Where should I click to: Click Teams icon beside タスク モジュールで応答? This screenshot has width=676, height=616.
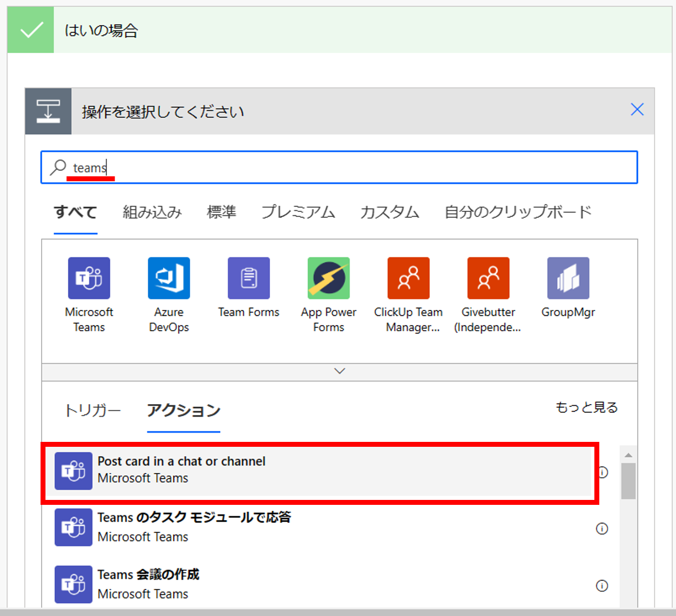73,527
